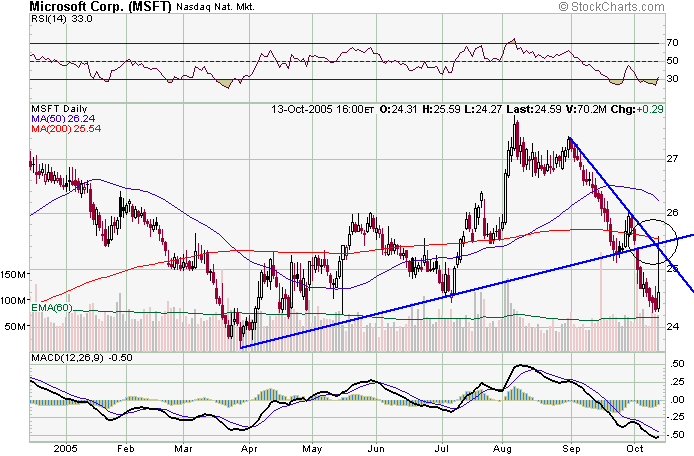Click the MACD .00 axis label

678,400
